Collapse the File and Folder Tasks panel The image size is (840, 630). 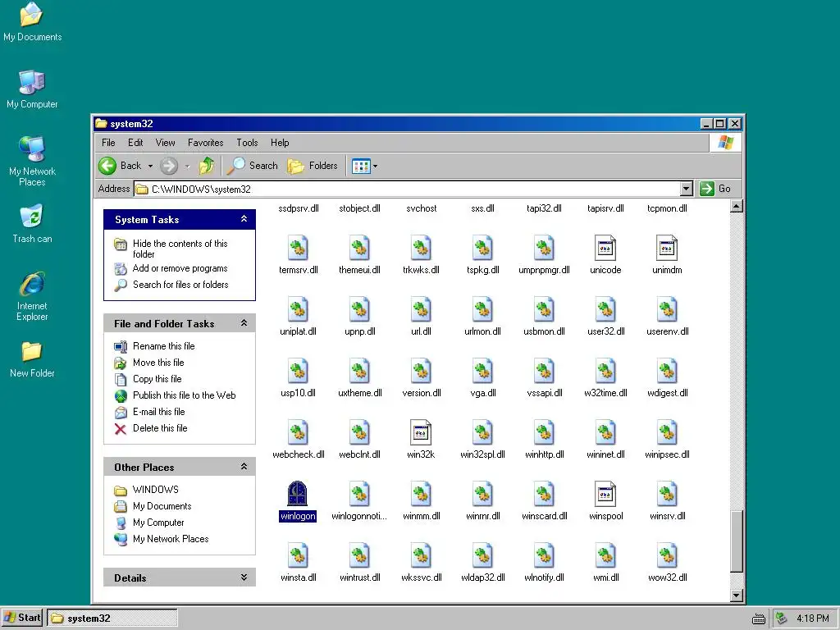244,323
